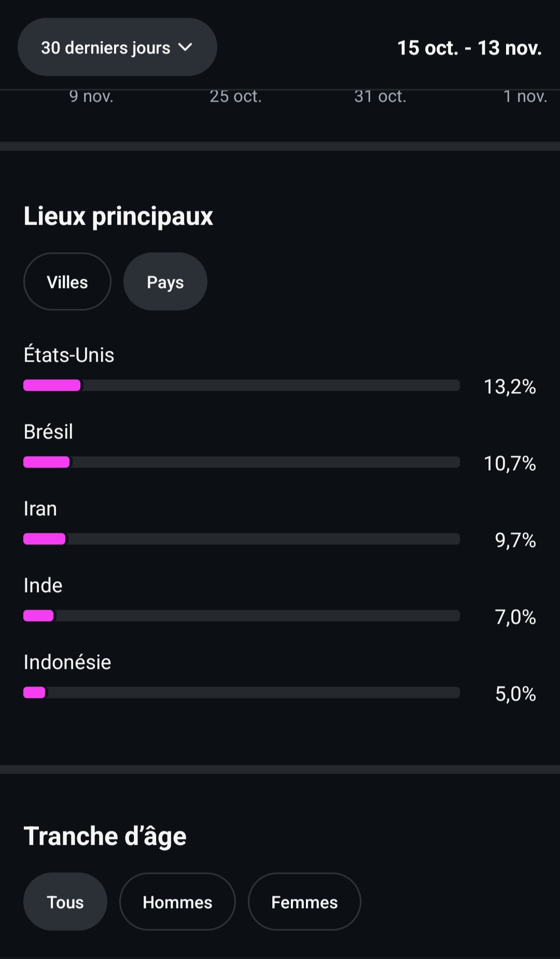Click the États-Unis progress bar
The height and width of the screenshot is (959, 560).
(x=242, y=385)
